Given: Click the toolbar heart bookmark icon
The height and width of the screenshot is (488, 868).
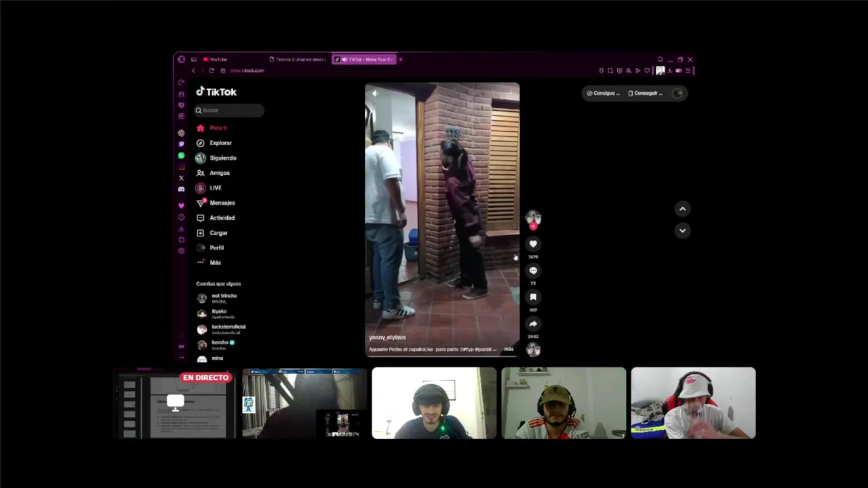Looking at the screenshot, I should 647,70.
